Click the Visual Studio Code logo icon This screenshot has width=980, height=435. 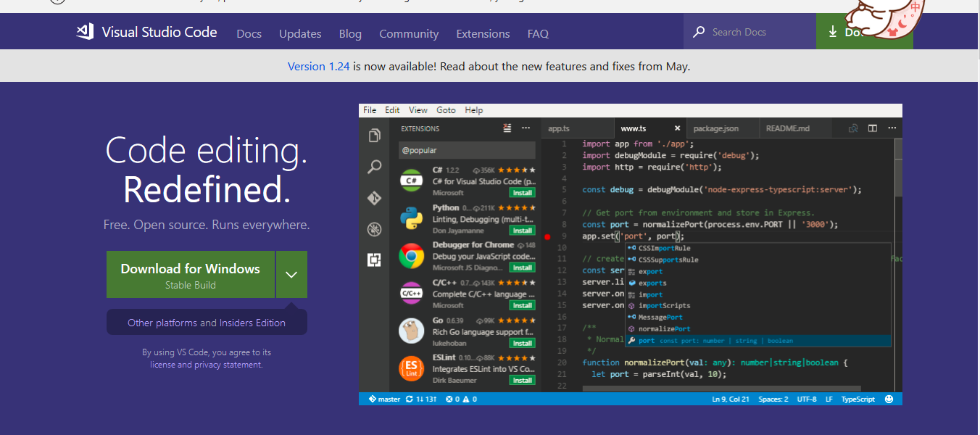(x=86, y=32)
